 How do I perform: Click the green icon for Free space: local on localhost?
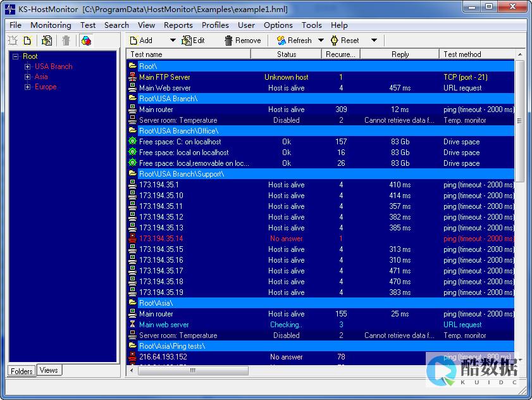tap(132, 152)
